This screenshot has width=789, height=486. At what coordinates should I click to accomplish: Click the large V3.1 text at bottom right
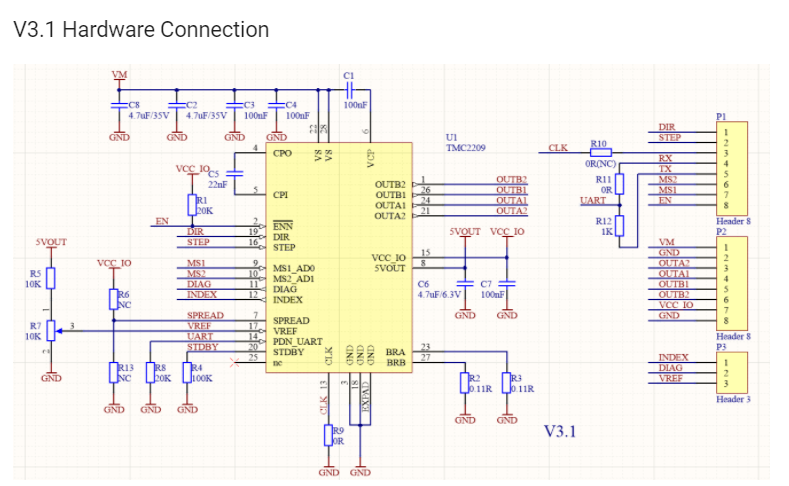tap(560, 432)
